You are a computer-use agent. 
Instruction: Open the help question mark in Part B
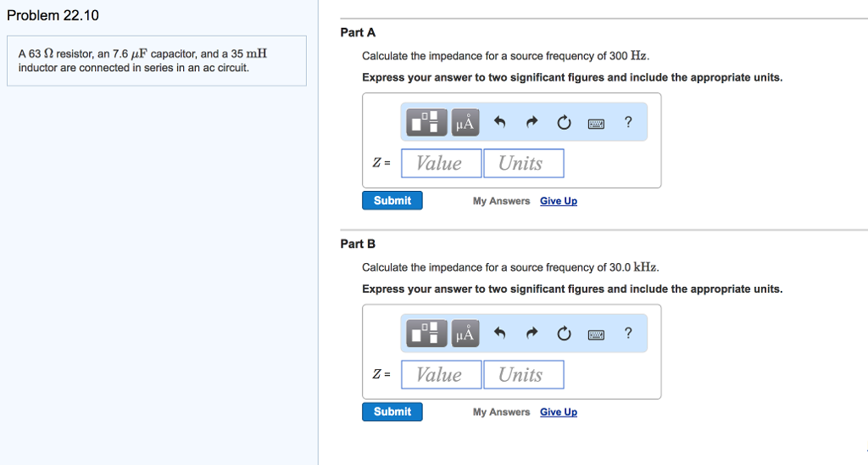click(628, 333)
